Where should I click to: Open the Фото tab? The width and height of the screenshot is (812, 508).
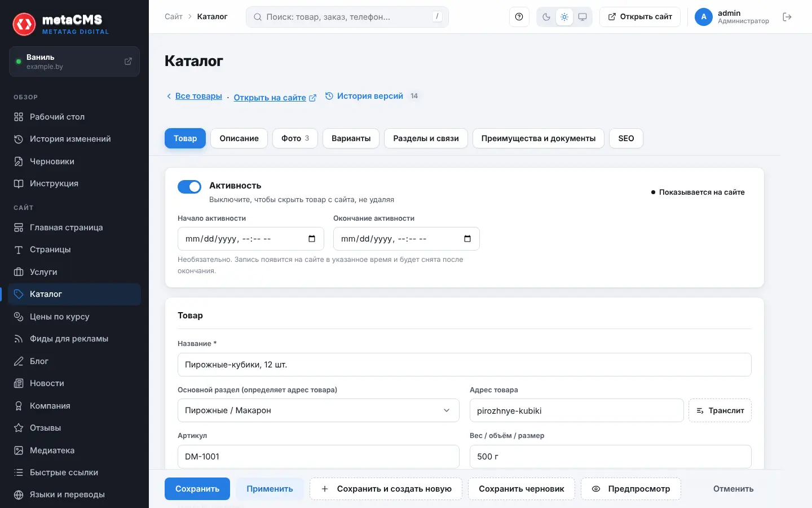click(x=295, y=138)
